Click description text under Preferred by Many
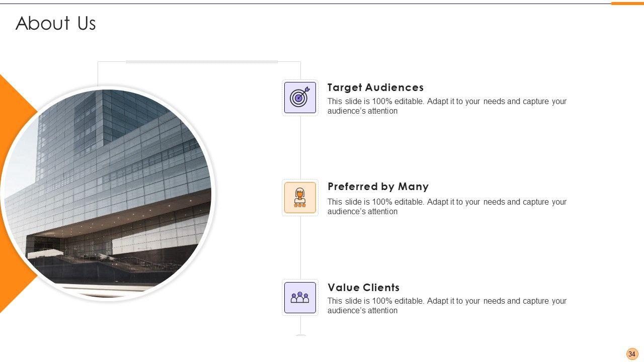Image resolution: width=644 pixels, height=362 pixels. (x=447, y=207)
